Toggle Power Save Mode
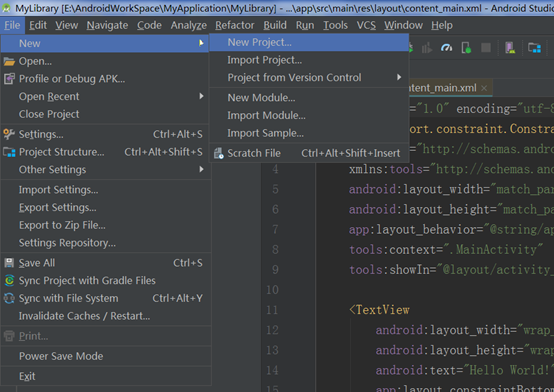 [x=105, y=356]
